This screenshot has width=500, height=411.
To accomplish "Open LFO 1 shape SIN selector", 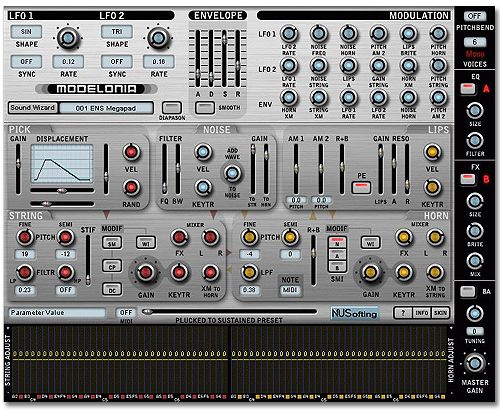I will click(x=26, y=32).
